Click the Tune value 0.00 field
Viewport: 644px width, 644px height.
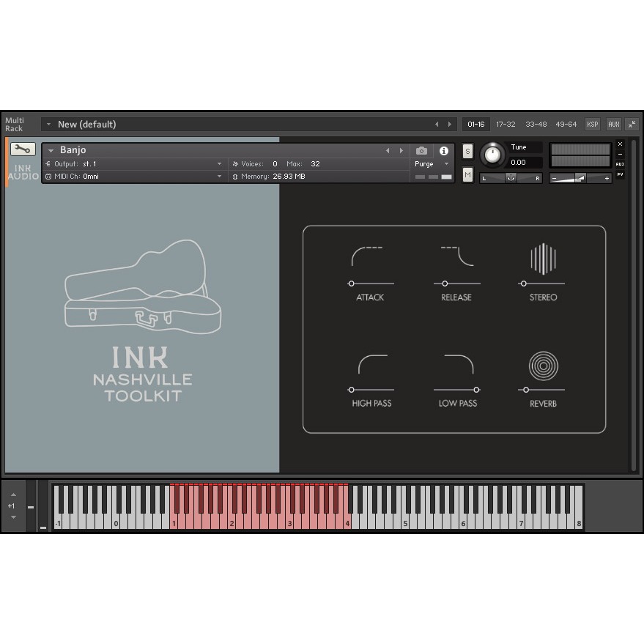(x=525, y=163)
